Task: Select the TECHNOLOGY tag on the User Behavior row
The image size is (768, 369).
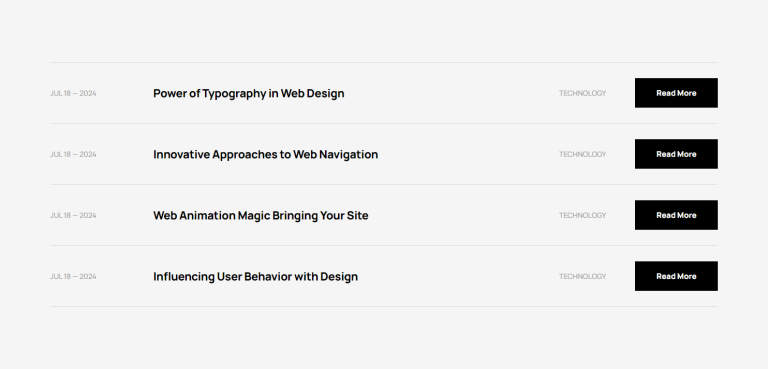Action: 582,276
